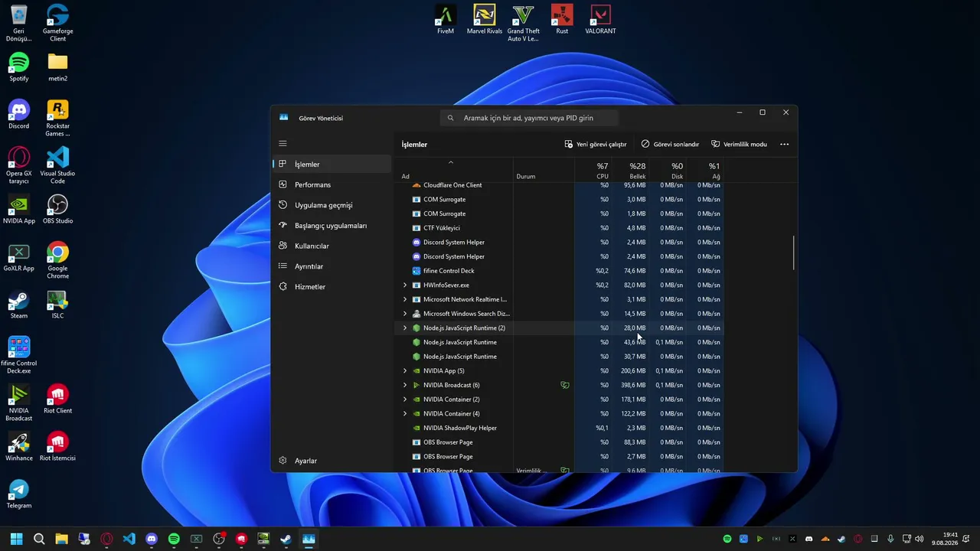Expand the HWInfoSever.exe process group
The image size is (980, 551).
point(405,285)
